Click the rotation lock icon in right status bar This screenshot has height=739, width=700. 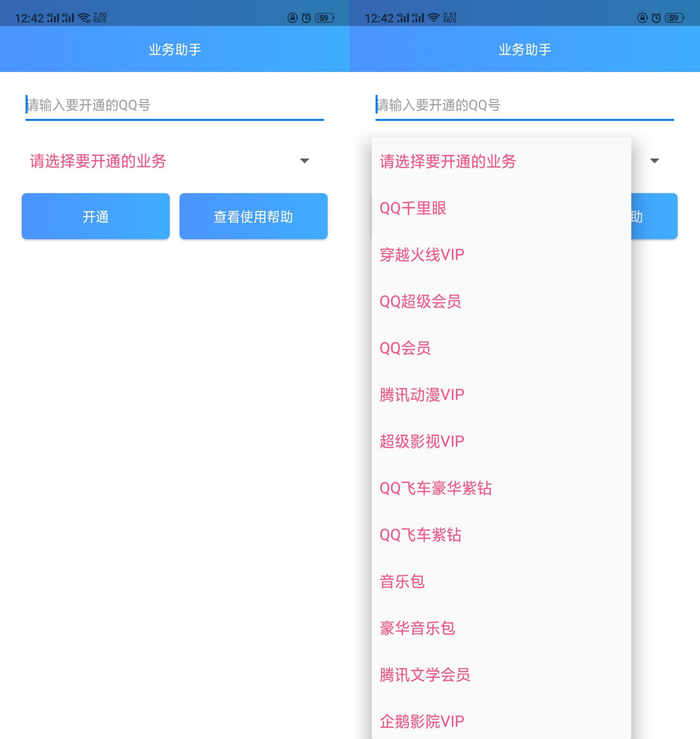[642, 18]
